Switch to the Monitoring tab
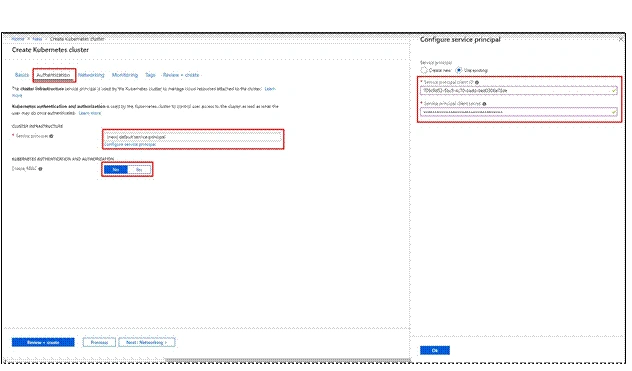 [125, 75]
